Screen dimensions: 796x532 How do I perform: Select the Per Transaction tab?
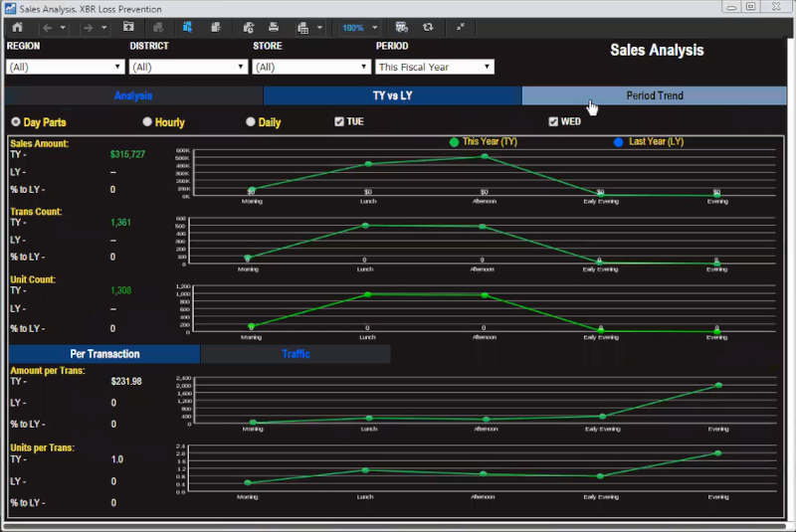[104, 354]
